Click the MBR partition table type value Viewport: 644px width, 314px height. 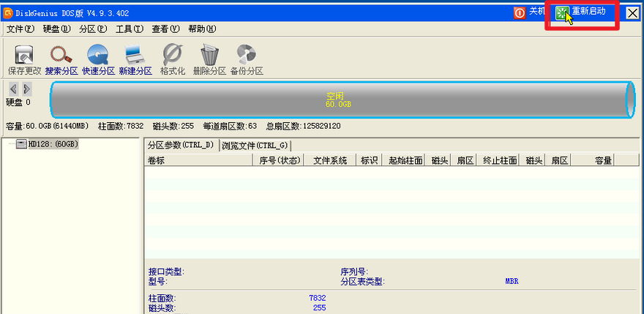tap(512, 282)
